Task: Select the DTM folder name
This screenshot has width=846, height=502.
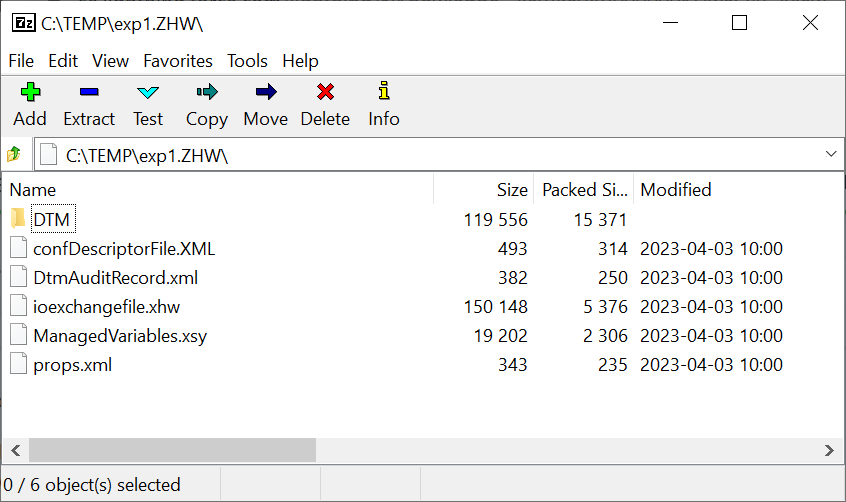Action: click(x=52, y=219)
